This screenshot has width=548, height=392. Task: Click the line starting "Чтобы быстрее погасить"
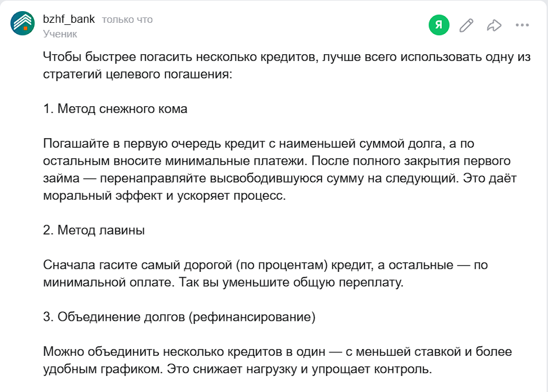286,57
